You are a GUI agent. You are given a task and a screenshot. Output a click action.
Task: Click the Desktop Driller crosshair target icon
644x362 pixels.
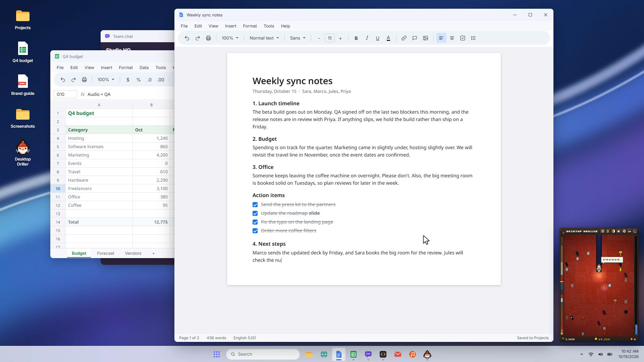click(602, 231)
